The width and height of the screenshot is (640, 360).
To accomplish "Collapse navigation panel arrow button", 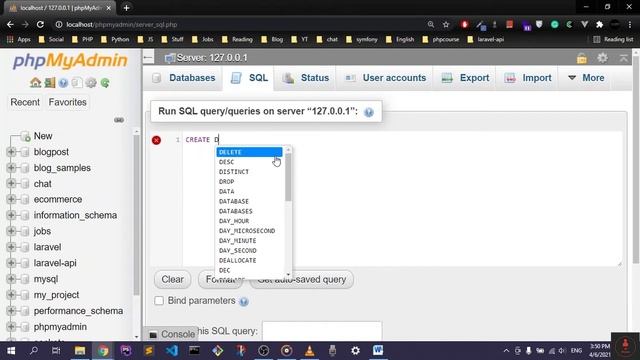I will click(148, 58).
